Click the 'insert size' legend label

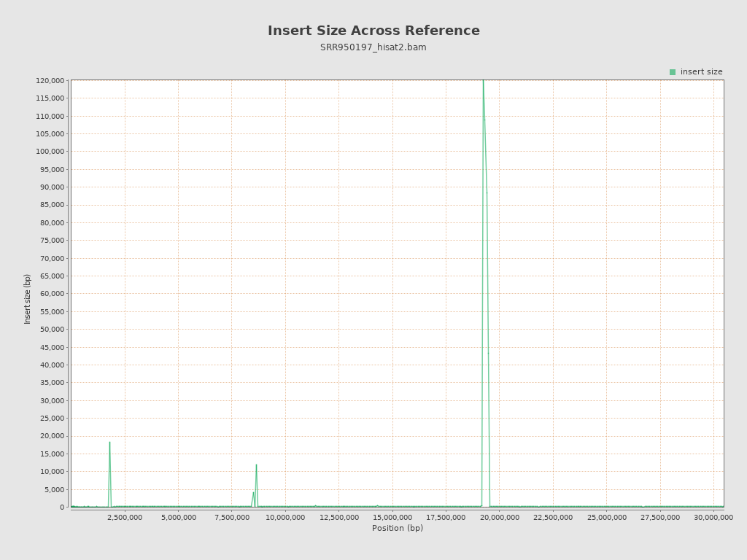coord(701,72)
